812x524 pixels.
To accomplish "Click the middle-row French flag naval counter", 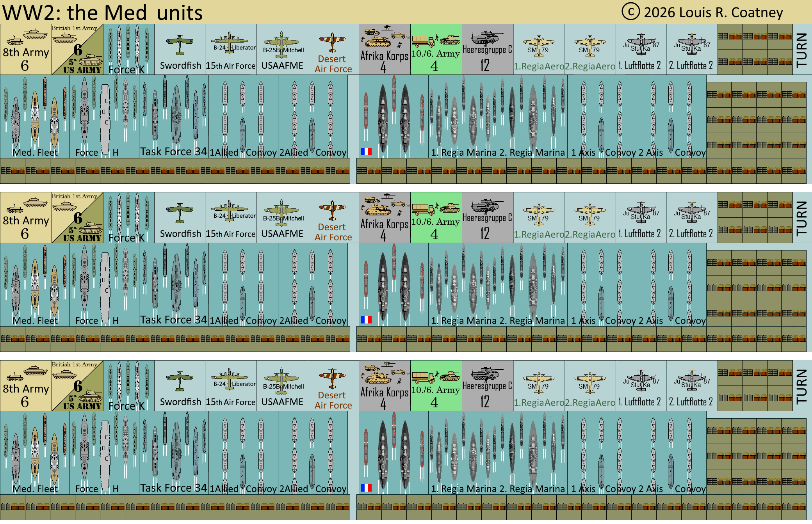I will 394,284.
